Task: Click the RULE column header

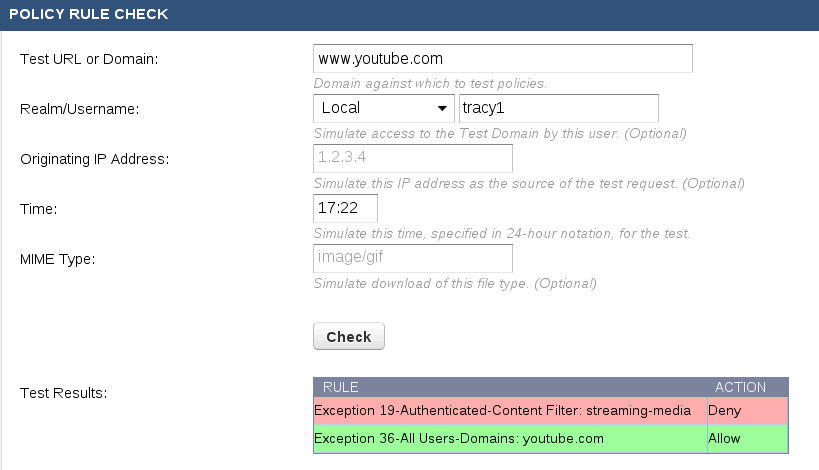Action: point(341,387)
